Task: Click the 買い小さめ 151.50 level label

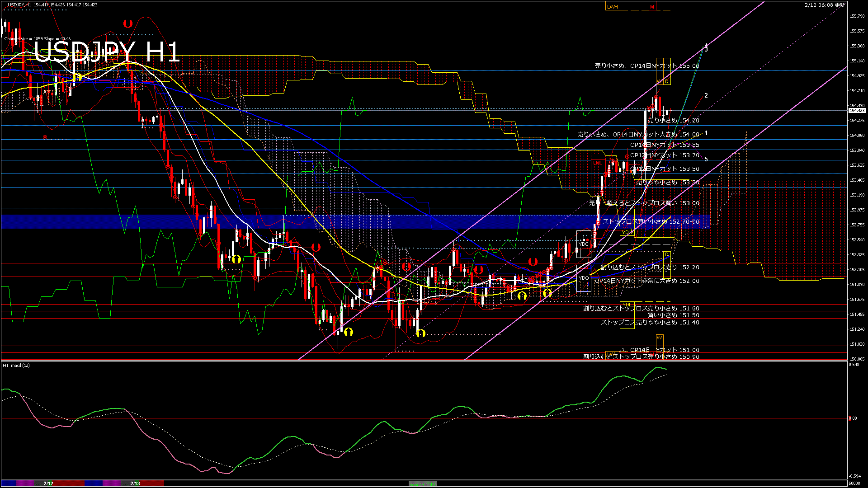Action: 673,315
